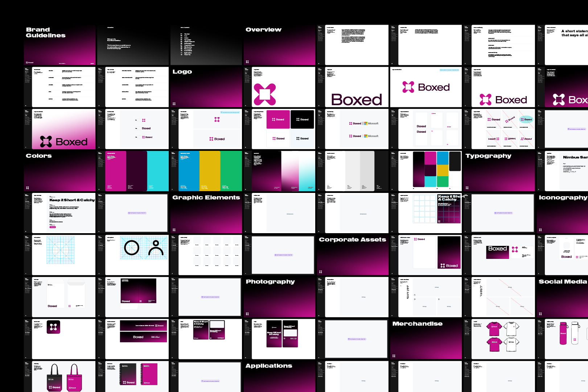The image size is (588, 392).
Task: Select the layout grid slide with dark poster
Action: pos(426,213)
